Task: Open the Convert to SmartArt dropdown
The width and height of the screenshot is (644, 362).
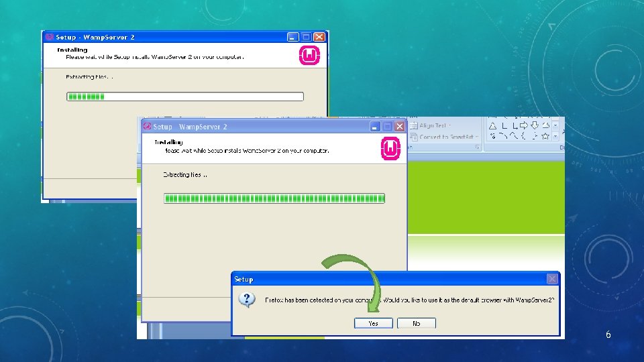Action: click(477, 137)
